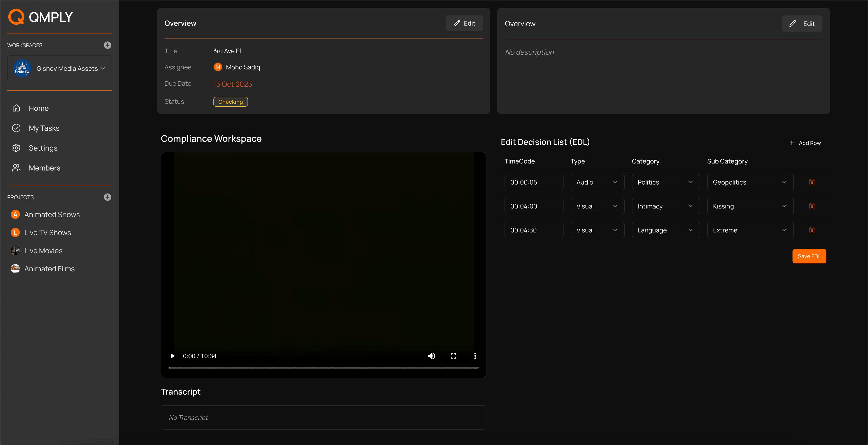The image size is (868, 445).
Task: Go to My Tasks
Action: (x=44, y=128)
